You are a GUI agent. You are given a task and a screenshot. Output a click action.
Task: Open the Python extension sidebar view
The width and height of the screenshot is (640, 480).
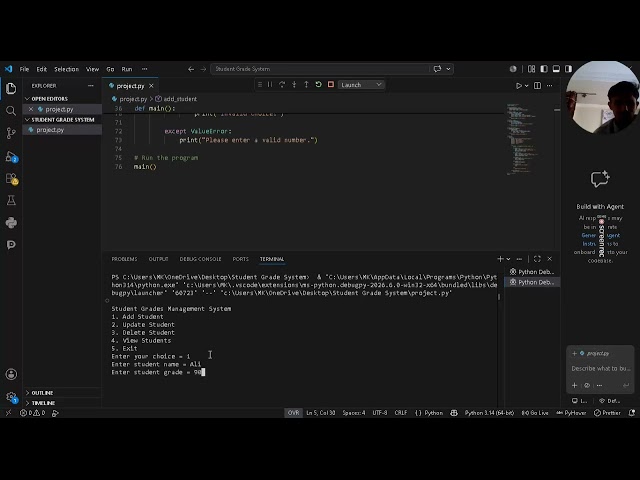[x=11, y=222]
